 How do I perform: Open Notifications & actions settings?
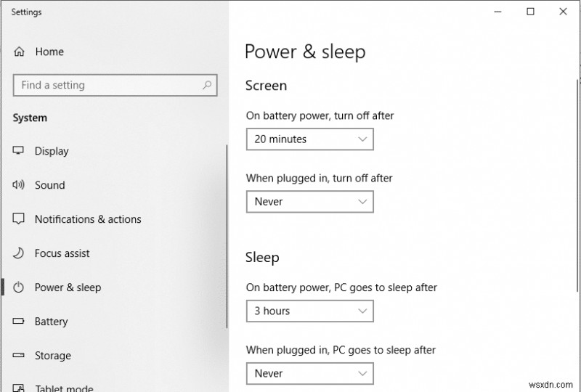click(x=88, y=219)
